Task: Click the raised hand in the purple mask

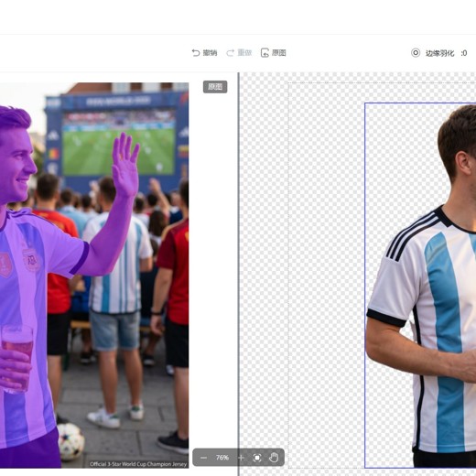Action: point(125,165)
